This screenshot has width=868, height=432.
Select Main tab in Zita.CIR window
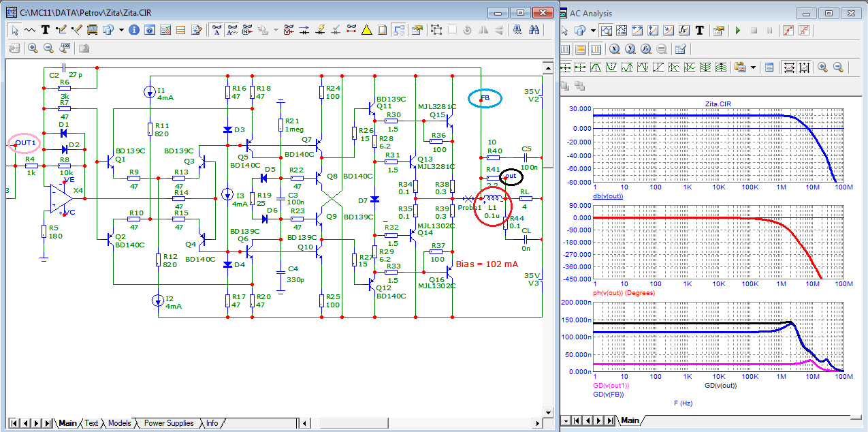click(67, 423)
